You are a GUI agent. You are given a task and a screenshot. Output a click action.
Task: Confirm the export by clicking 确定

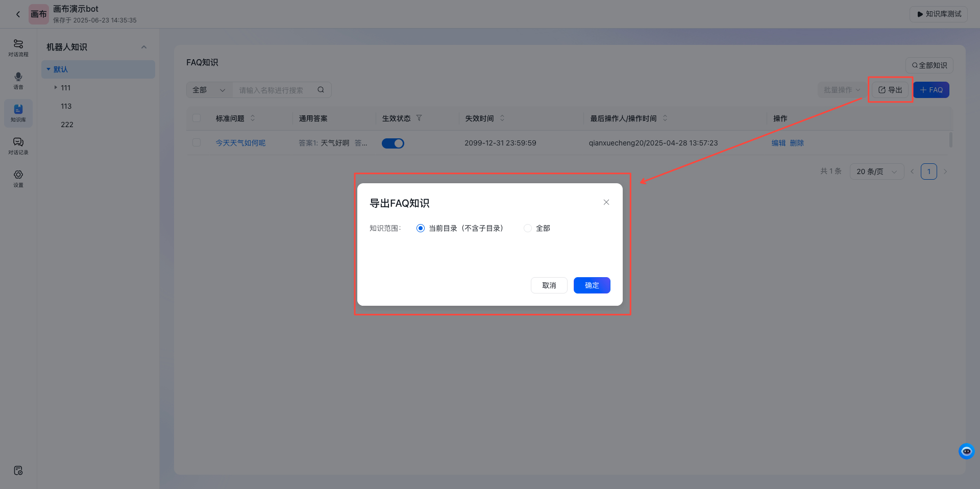tap(592, 285)
